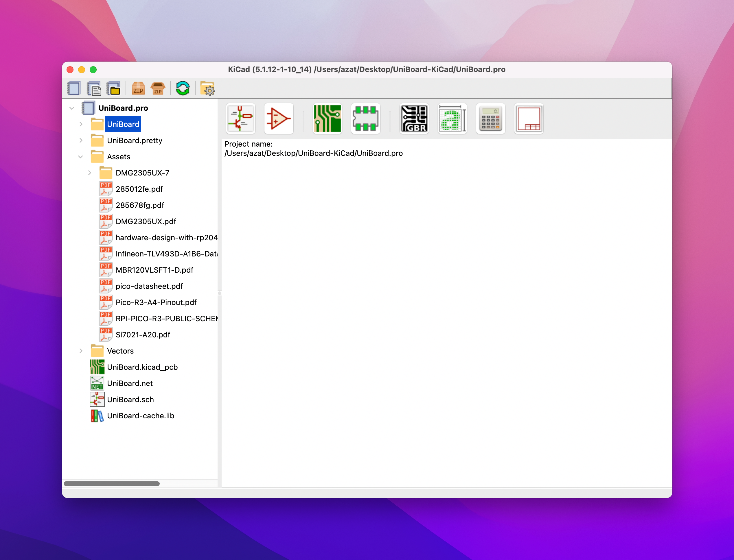Open the footprint editor
This screenshot has width=734, height=560.
(x=365, y=119)
